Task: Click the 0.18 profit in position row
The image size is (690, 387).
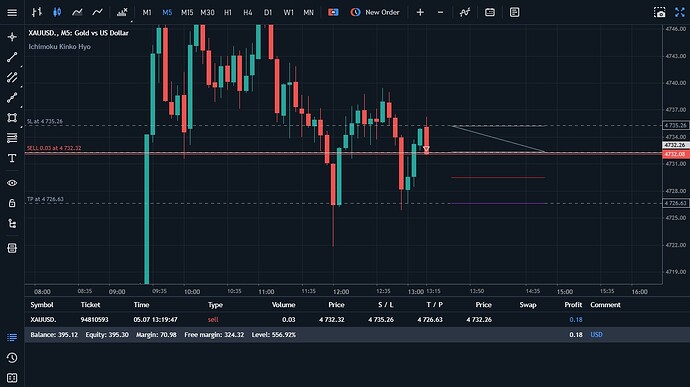Action: (576, 320)
